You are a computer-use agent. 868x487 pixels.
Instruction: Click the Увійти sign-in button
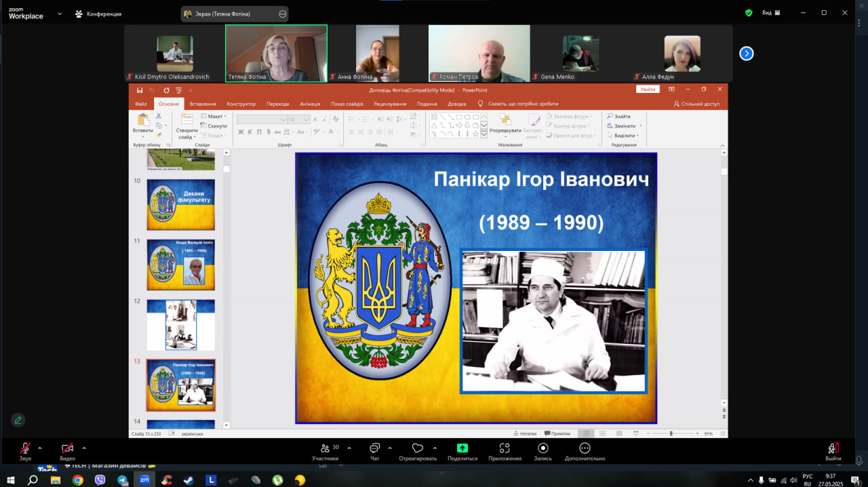(648, 90)
